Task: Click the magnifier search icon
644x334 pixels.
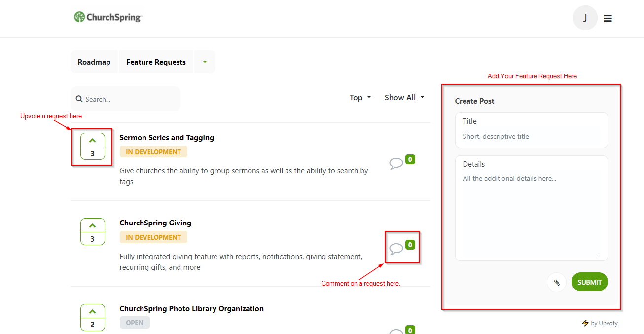Action: coord(79,99)
